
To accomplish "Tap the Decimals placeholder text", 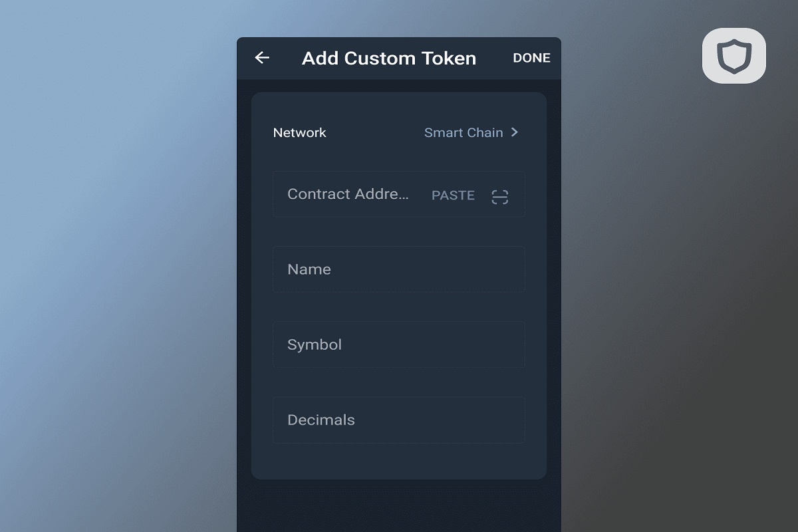I will [x=321, y=420].
